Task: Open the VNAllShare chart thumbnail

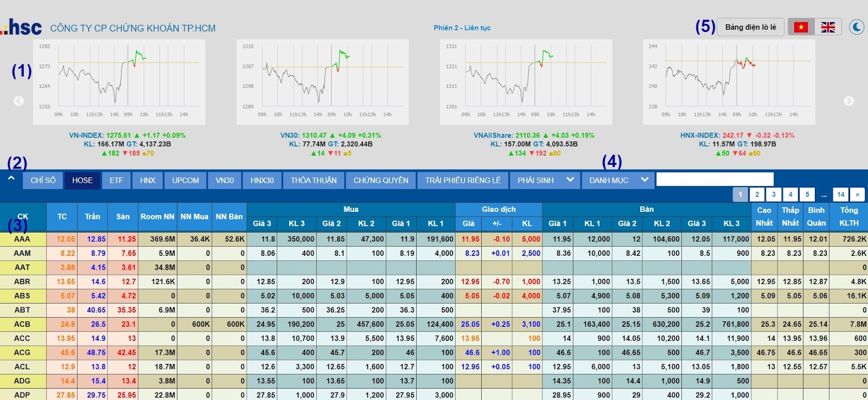Action: (526, 82)
